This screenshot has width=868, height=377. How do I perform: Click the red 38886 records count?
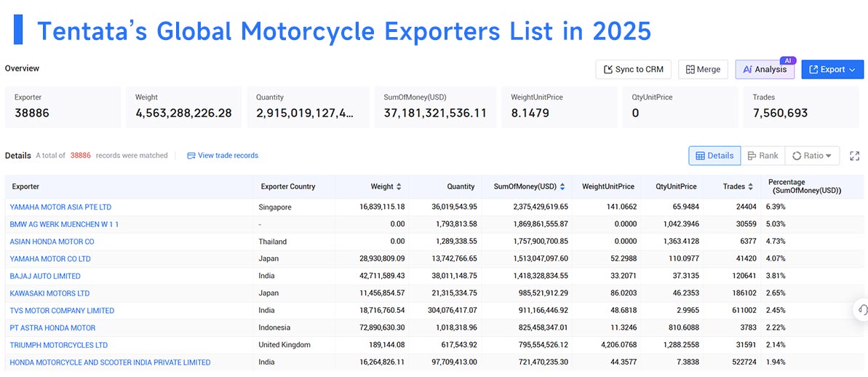pos(80,156)
